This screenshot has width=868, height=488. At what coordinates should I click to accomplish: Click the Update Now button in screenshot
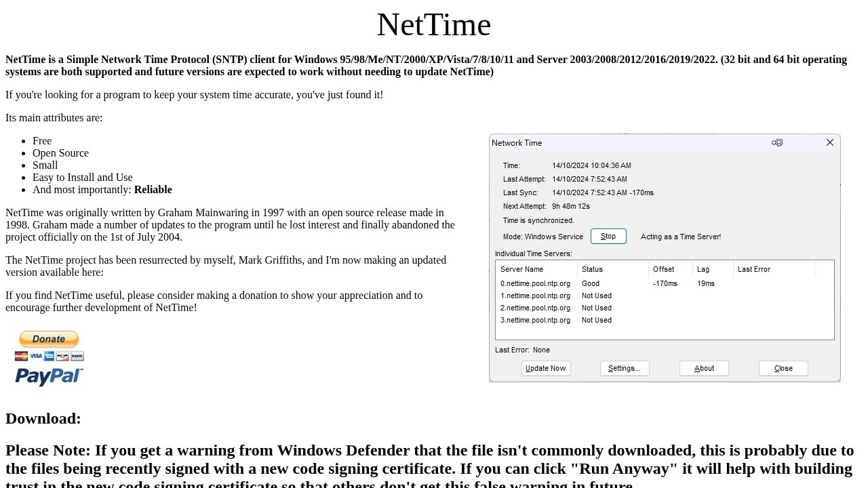546,368
